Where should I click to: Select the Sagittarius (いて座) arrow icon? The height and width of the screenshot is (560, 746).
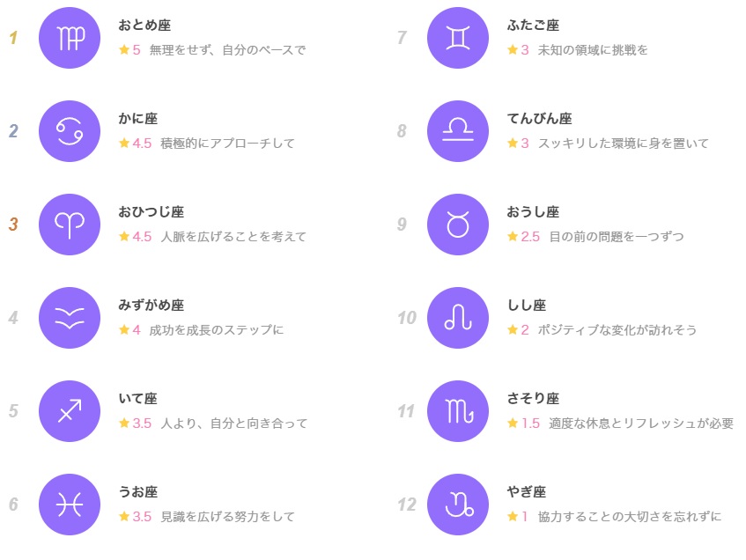(x=70, y=411)
